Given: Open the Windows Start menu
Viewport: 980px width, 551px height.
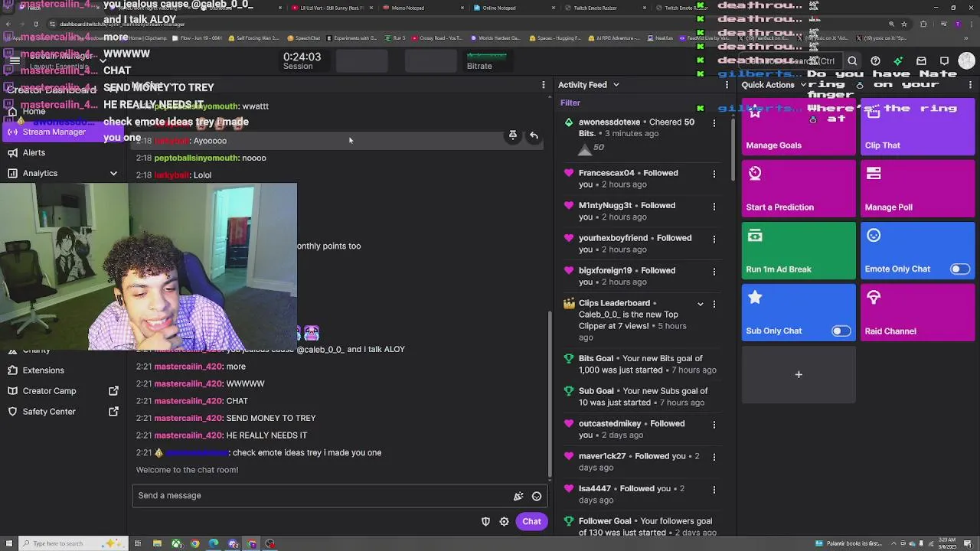Looking at the screenshot, I should [x=8, y=544].
